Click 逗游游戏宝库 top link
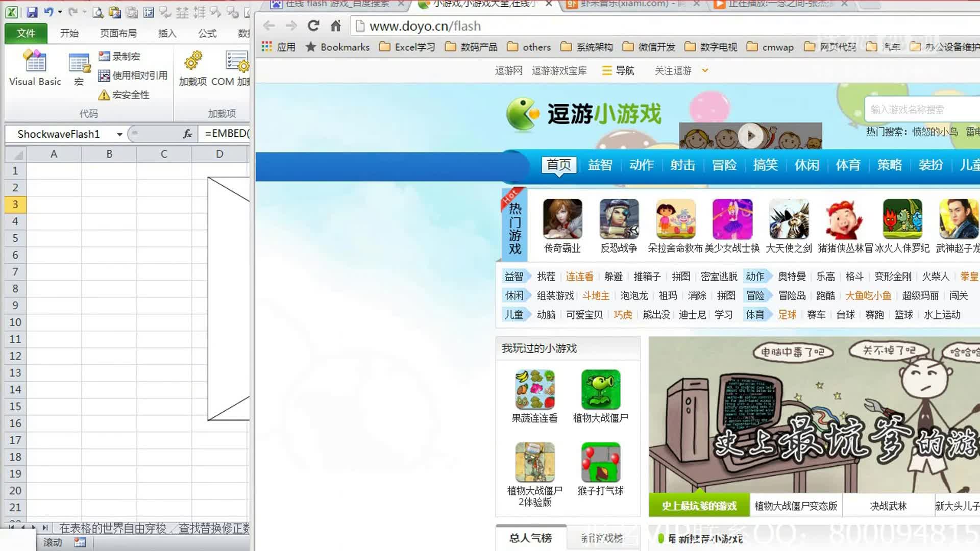This screenshot has width=980, height=551. (559, 70)
